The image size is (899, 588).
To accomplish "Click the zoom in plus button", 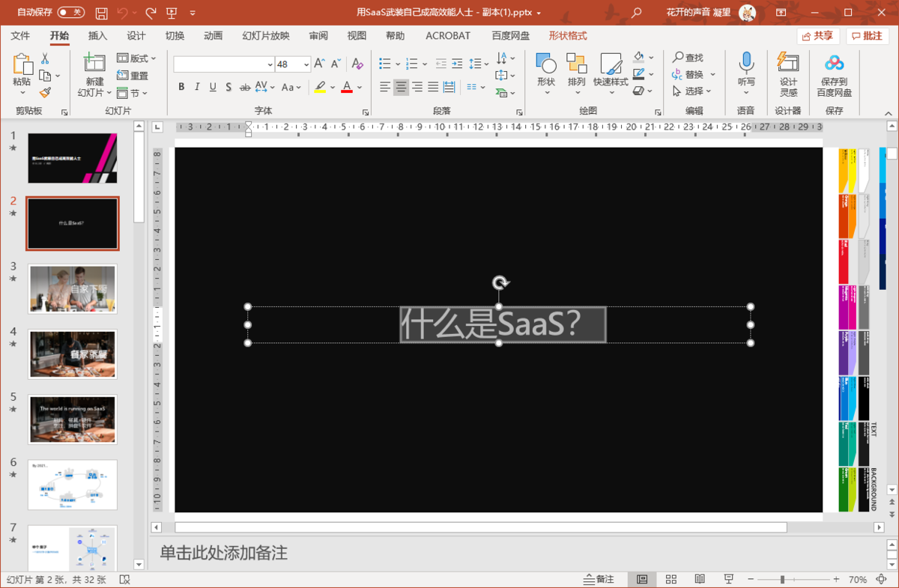I will [836, 580].
